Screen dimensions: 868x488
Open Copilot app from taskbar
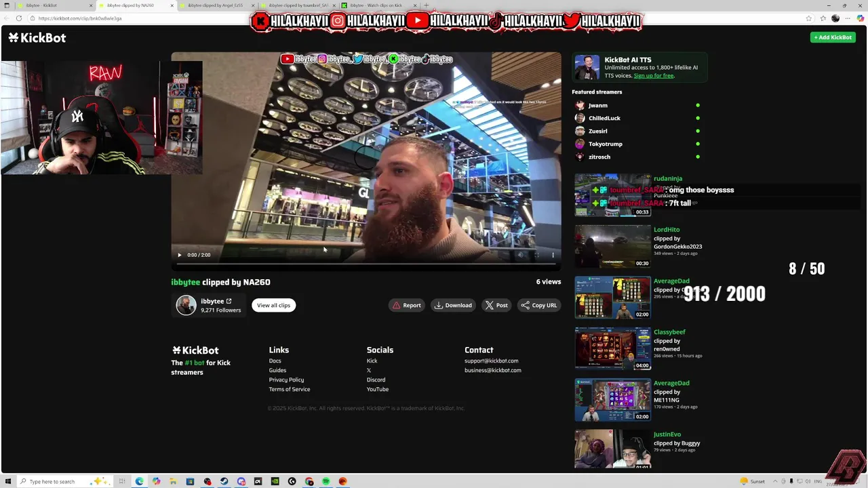click(x=156, y=481)
